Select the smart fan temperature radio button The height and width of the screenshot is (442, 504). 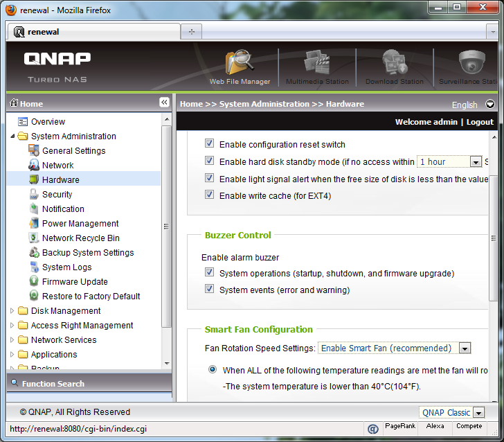coord(213,370)
